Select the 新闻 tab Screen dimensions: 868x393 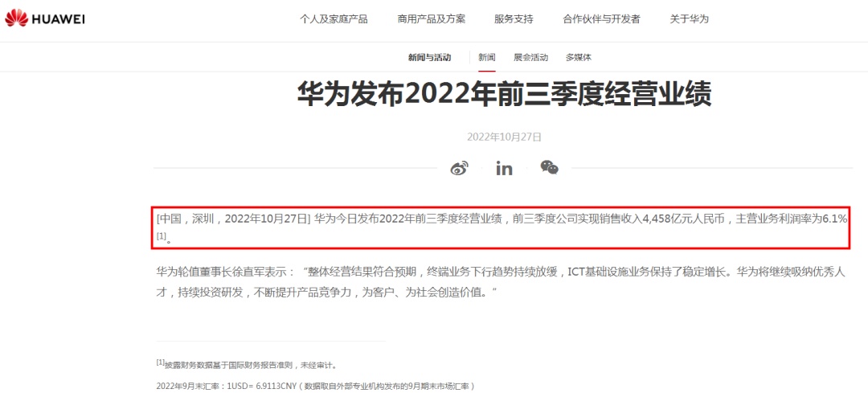click(x=487, y=57)
